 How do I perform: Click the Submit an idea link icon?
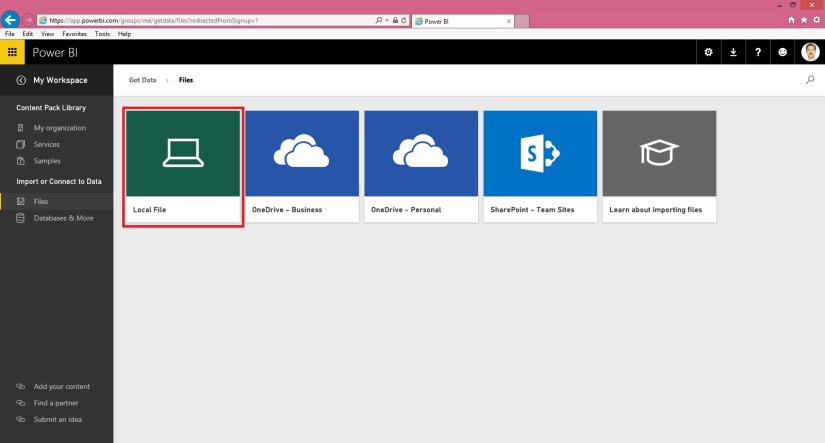click(x=21, y=419)
